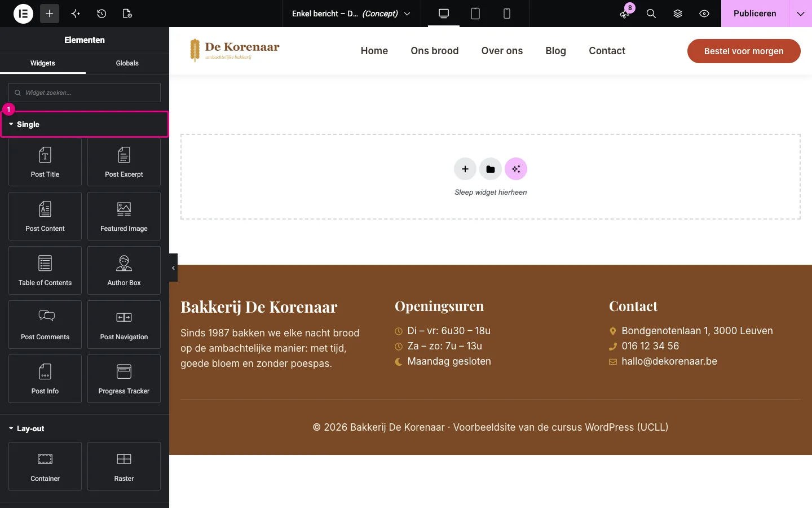Viewport: 812px width, 508px height.
Task: Open the publish options dropdown arrow
Action: 801,14
